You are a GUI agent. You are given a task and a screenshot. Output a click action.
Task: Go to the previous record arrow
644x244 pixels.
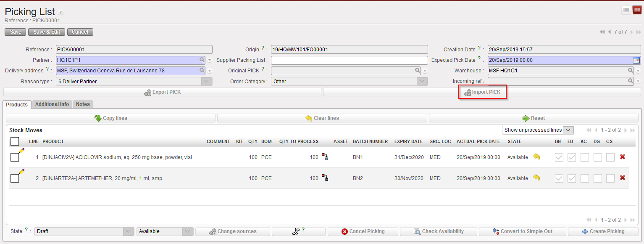[609, 32]
